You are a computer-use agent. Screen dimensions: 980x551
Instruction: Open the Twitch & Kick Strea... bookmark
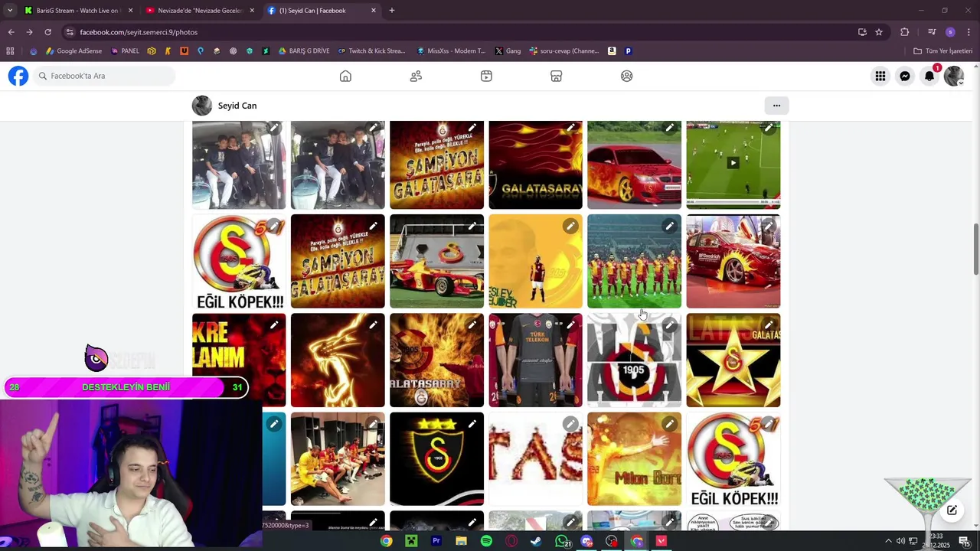371,51
